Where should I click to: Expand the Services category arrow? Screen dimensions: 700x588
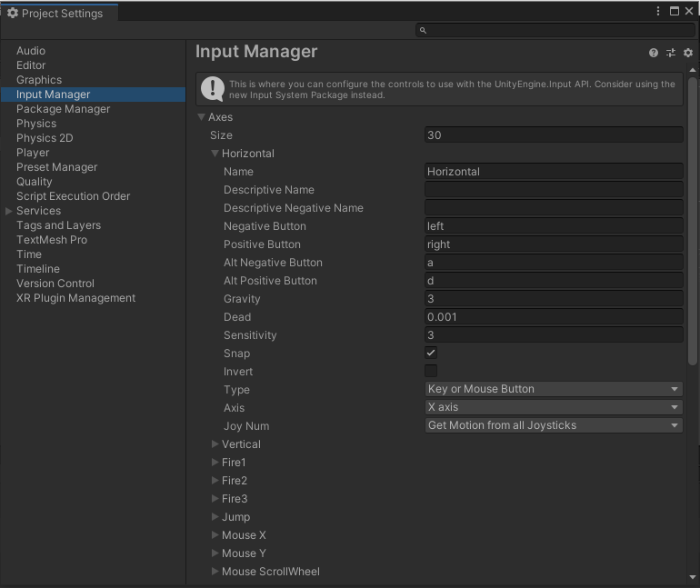point(9,211)
